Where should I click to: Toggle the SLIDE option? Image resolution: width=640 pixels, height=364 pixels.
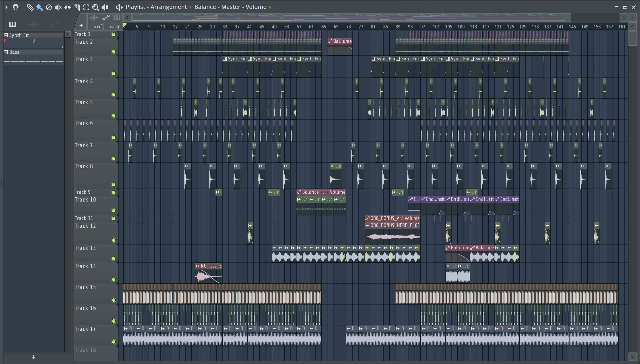coord(118,27)
